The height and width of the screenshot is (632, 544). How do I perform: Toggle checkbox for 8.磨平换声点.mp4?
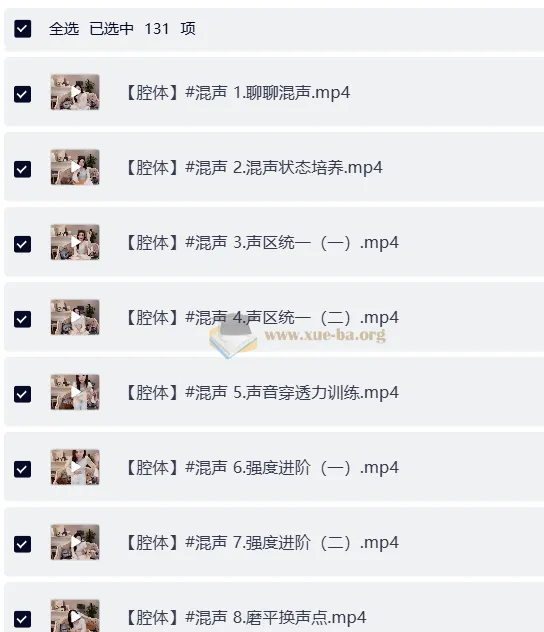23,619
